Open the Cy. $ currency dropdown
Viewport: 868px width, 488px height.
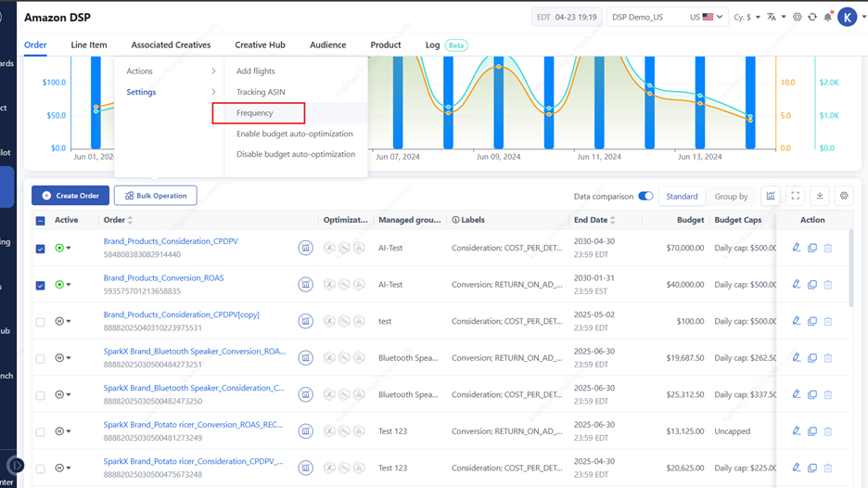[747, 18]
